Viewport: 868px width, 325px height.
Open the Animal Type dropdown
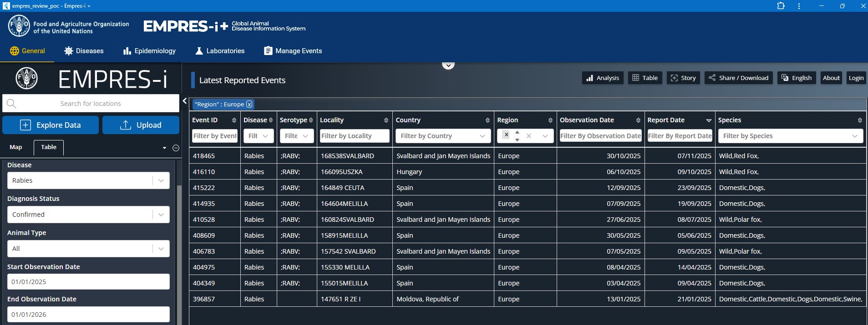point(88,249)
